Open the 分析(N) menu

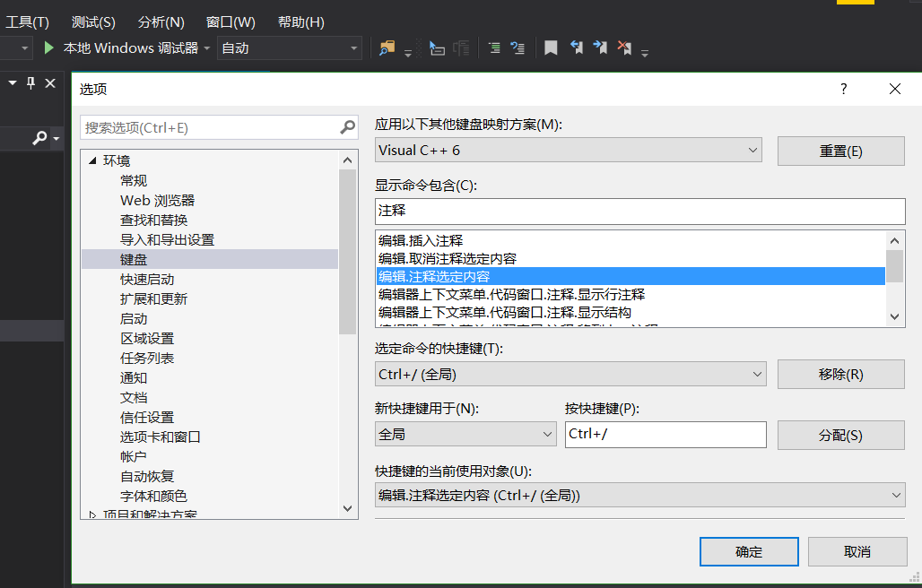point(161,22)
